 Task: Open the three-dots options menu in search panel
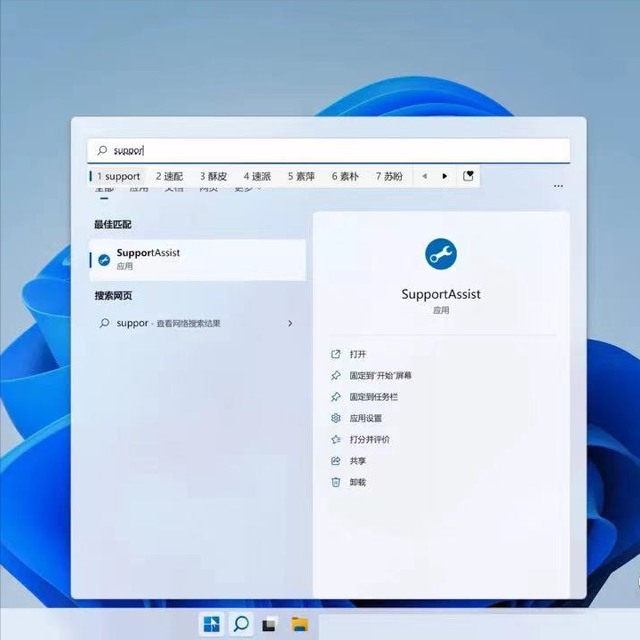(558, 186)
